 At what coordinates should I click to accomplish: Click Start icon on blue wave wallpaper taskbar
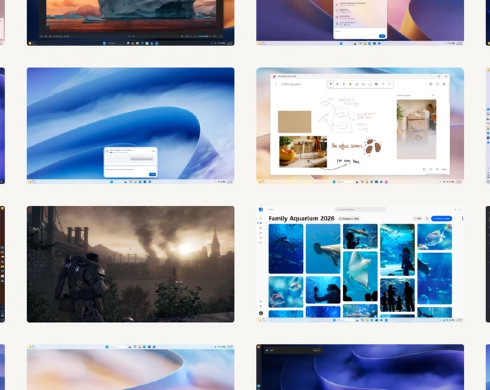[x=112, y=182]
